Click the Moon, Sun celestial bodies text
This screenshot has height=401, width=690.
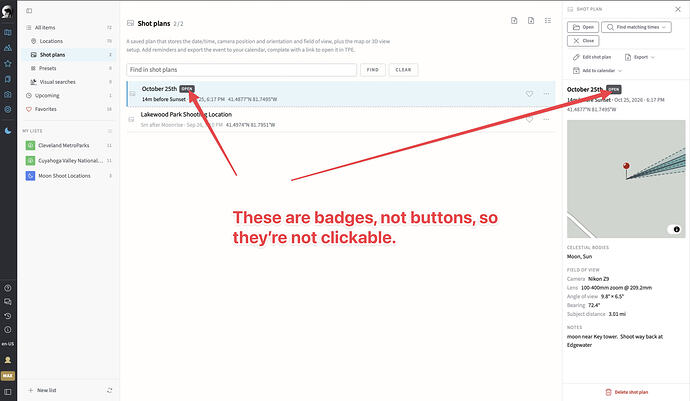click(580, 257)
